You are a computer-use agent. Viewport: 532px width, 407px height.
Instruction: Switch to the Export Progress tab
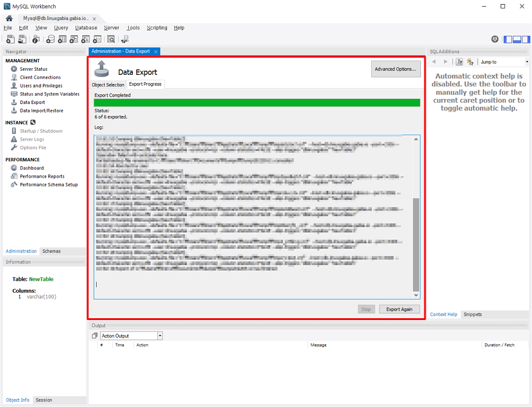[x=145, y=84]
